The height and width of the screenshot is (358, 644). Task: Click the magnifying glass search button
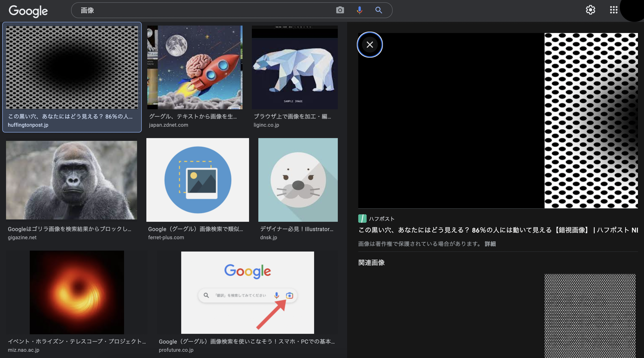pyautogui.click(x=378, y=10)
